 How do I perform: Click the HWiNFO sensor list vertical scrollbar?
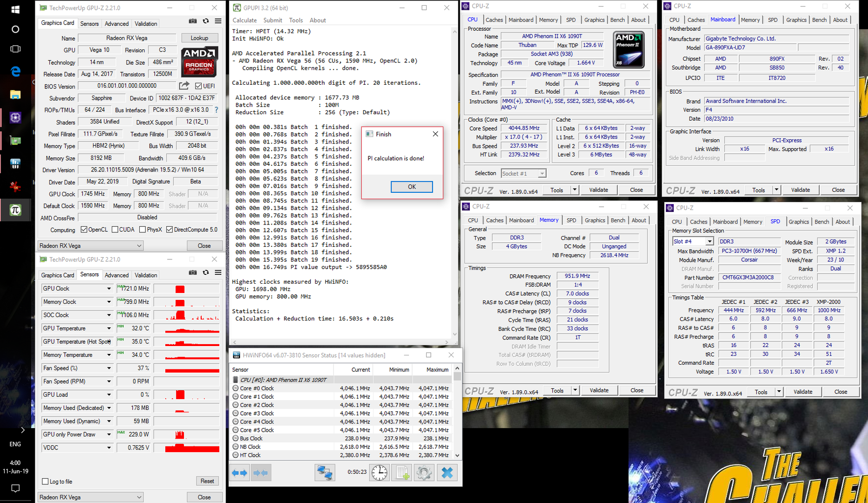[457, 412]
